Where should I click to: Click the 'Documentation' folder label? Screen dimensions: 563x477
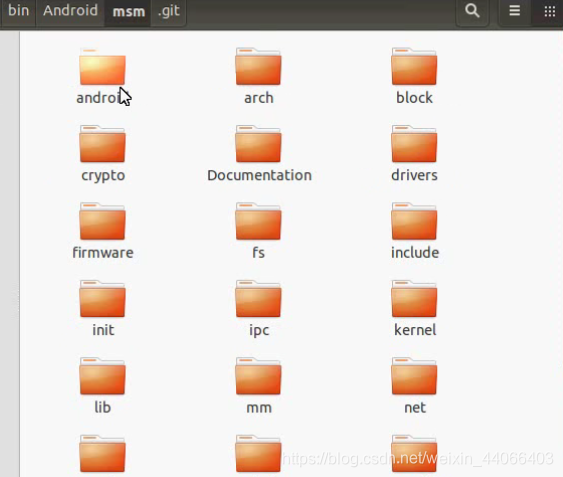[x=259, y=175]
